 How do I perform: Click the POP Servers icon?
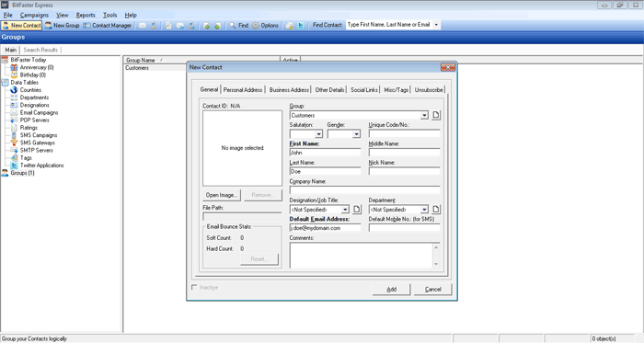14,120
